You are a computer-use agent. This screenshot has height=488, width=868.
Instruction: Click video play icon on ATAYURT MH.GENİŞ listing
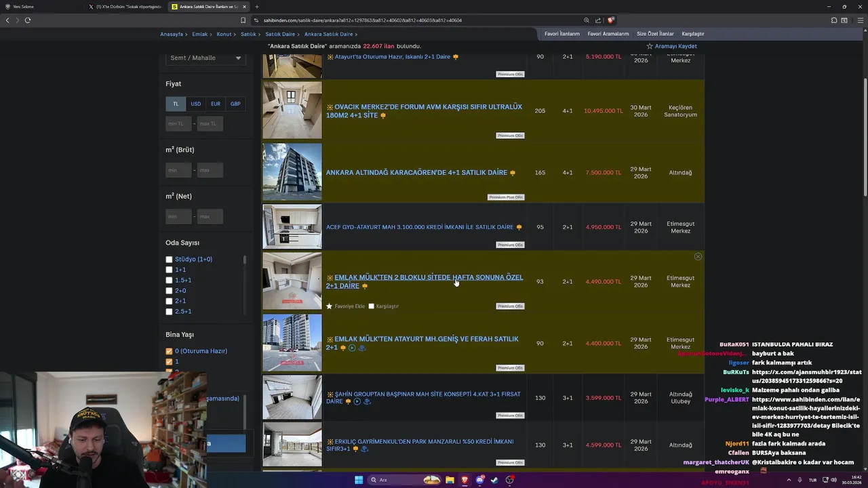[352, 348]
